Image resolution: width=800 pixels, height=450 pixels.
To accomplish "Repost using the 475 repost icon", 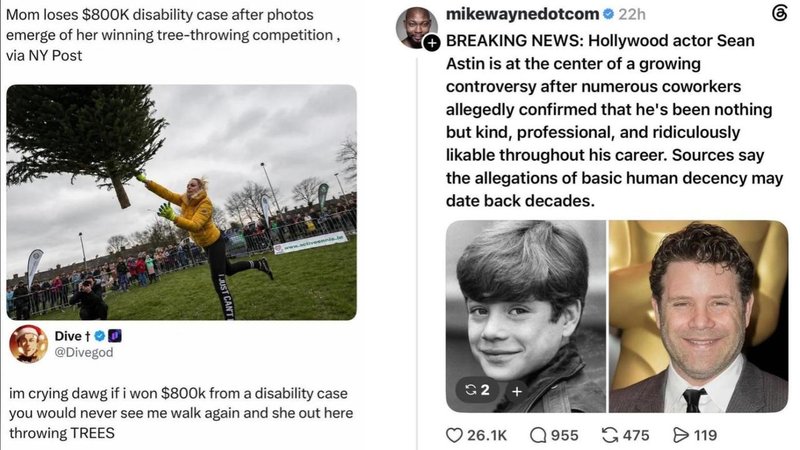I will [610, 435].
